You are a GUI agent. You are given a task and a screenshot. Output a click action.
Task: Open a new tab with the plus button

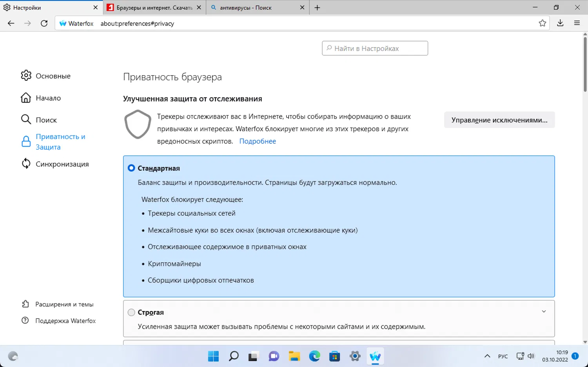pos(317,8)
